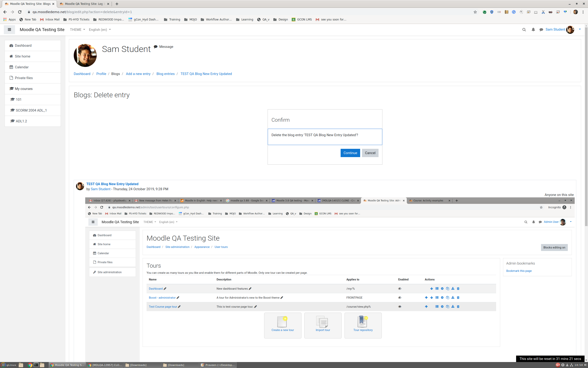588x368 pixels.
Task: Click the wooden crate extension icon
Action: pos(507,12)
